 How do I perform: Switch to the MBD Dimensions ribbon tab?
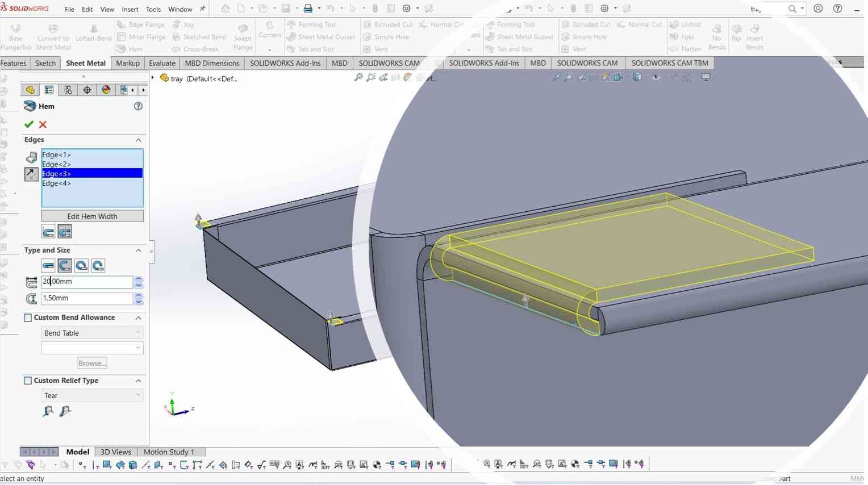(212, 63)
